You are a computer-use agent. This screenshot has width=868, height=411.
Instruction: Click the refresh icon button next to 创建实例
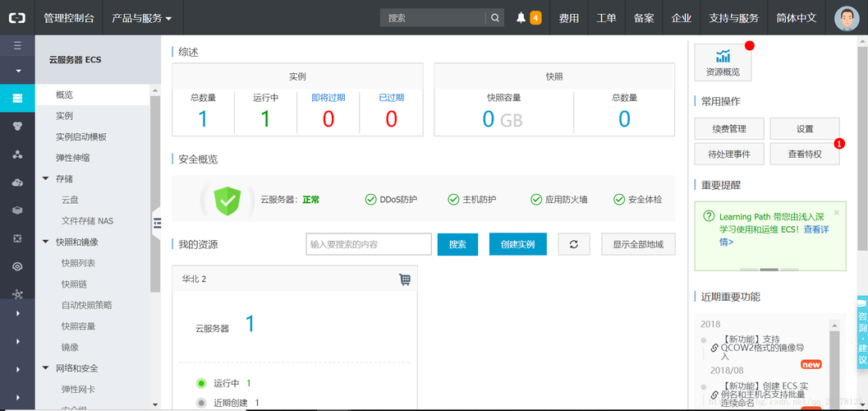click(574, 244)
